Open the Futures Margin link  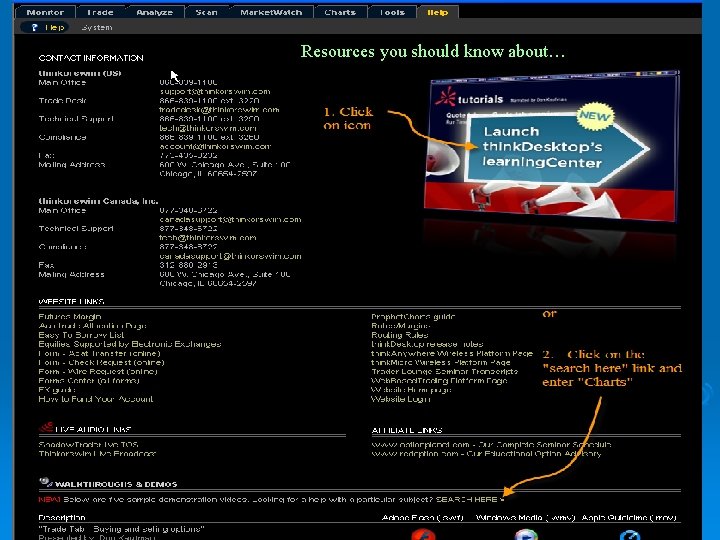point(70,316)
